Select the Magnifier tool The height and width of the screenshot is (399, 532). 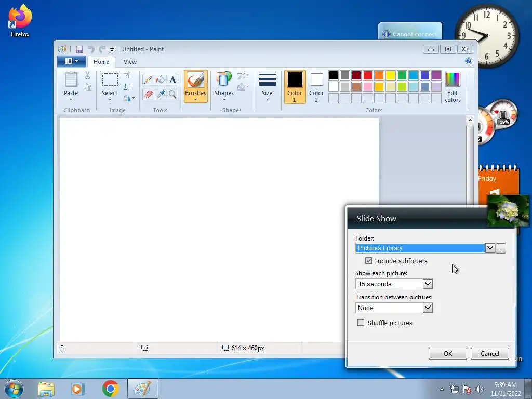pos(172,94)
